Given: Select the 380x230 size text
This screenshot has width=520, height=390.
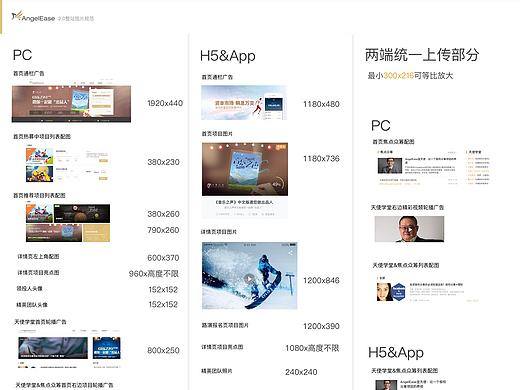Looking at the screenshot, I should [x=163, y=162].
